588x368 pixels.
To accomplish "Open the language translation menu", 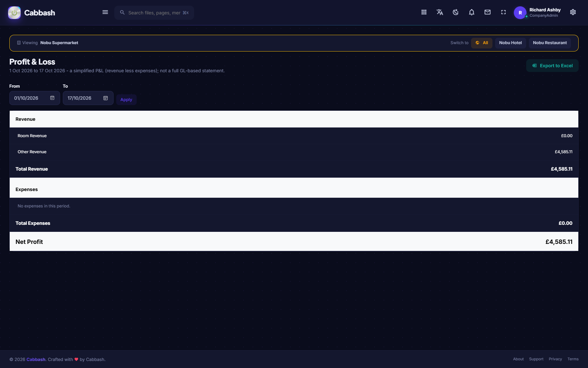I will [x=440, y=12].
